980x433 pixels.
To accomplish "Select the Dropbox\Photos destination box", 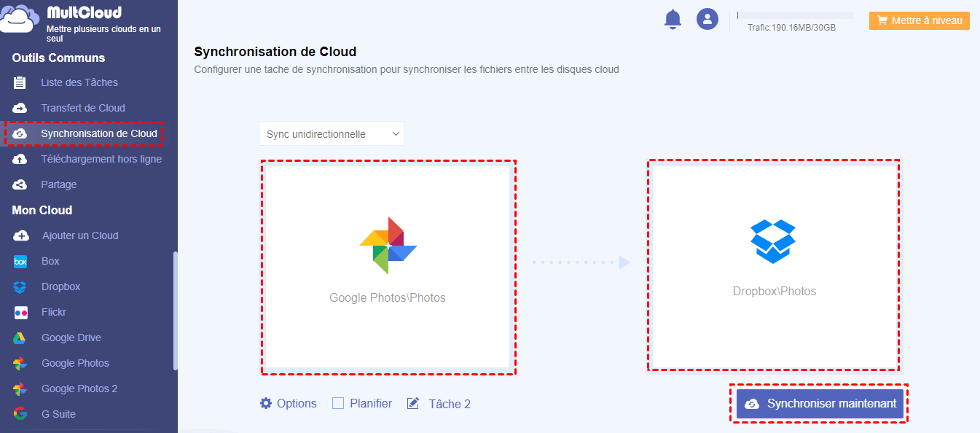I will click(773, 265).
